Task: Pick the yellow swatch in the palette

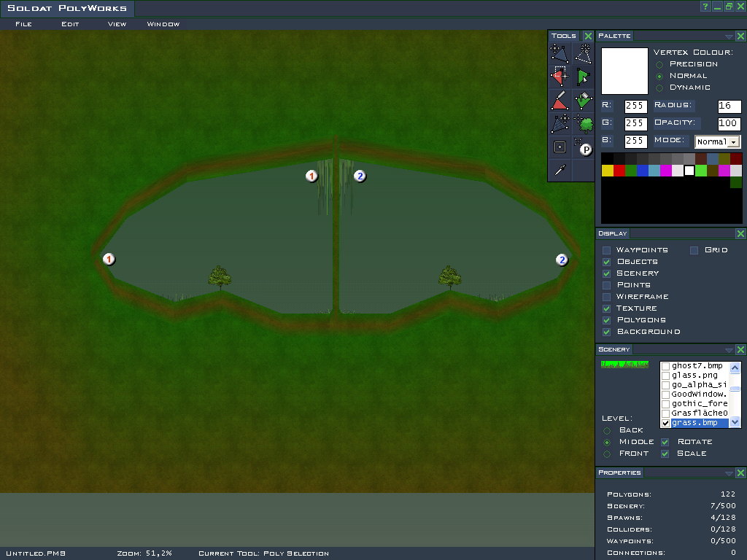Action: pos(607,170)
